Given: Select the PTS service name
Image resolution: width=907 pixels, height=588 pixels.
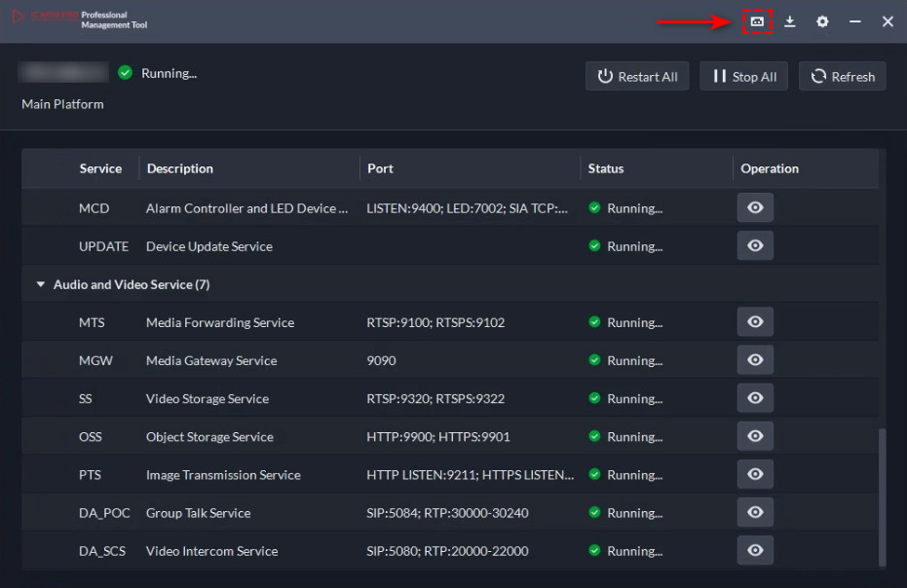Looking at the screenshot, I should pyautogui.click(x=90, y=475).
